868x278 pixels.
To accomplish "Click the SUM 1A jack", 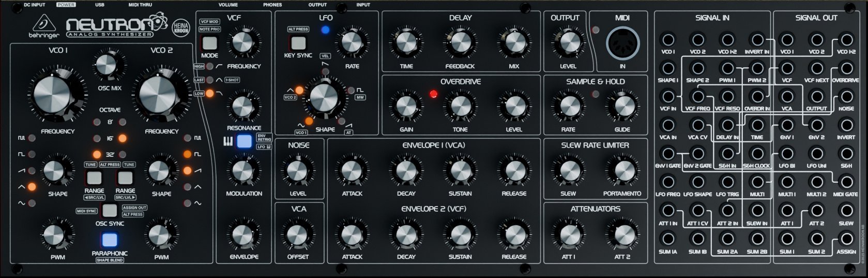I will pos(668,239).
